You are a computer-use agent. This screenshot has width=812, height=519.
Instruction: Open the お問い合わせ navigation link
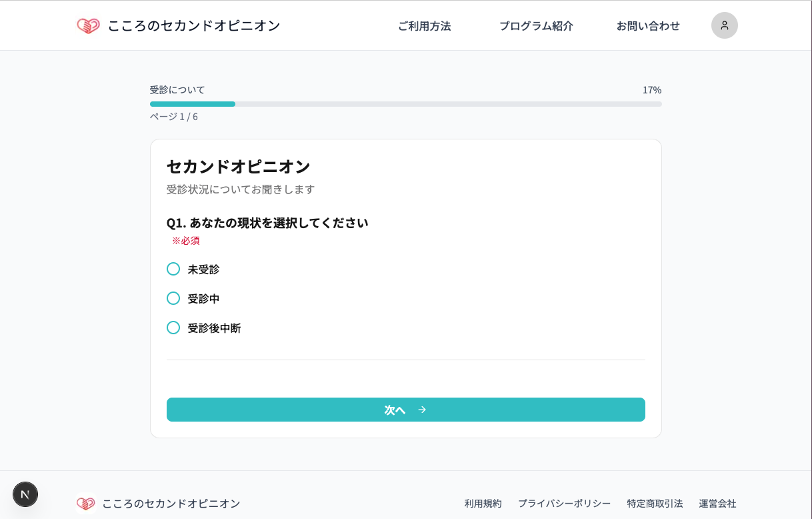click(648, 26)
